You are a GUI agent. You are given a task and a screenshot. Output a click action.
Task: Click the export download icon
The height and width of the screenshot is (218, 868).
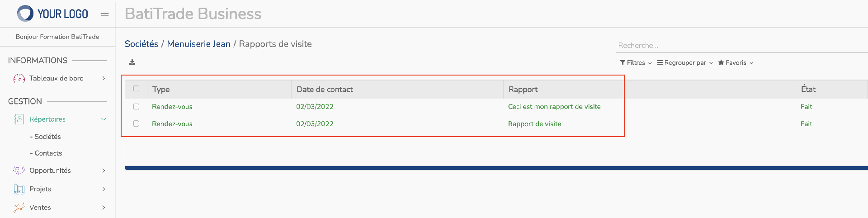pos(132,62)
